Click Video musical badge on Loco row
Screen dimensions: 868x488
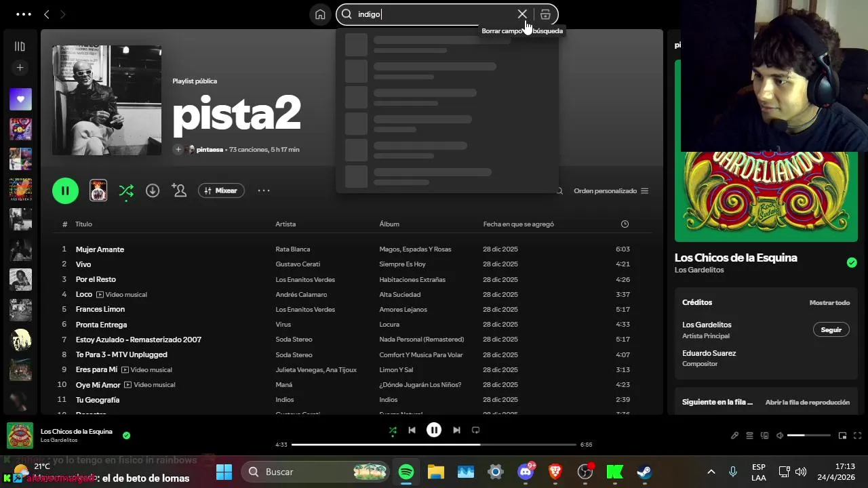pyautogui.click(x=122, y=295)
